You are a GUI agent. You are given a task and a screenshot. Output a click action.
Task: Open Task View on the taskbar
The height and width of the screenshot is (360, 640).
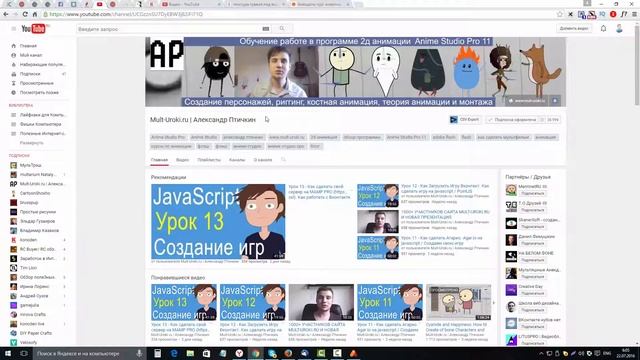click(24, 353)
